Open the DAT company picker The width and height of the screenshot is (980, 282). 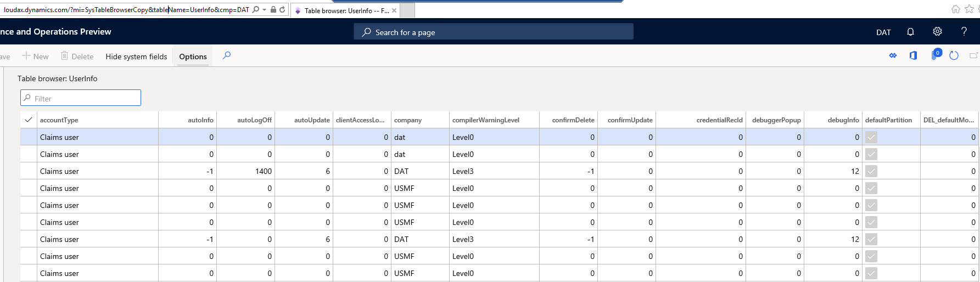click(x=883, y=32)
